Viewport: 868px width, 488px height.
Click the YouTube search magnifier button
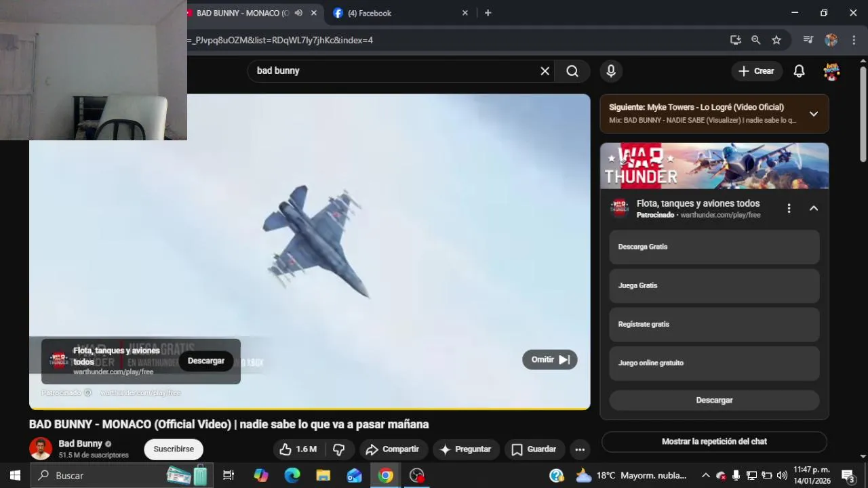tap(572, 71)
